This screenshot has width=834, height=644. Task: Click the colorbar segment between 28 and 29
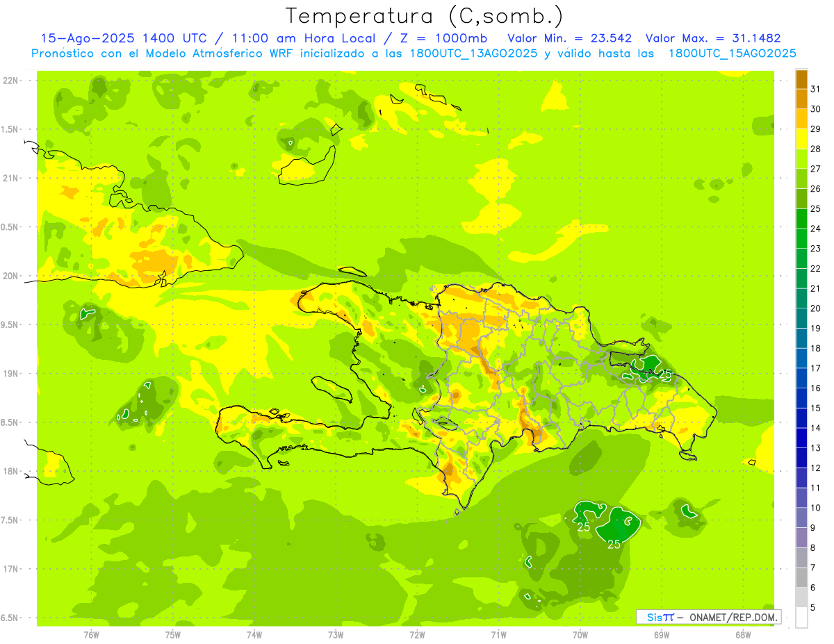click(801, 139)
